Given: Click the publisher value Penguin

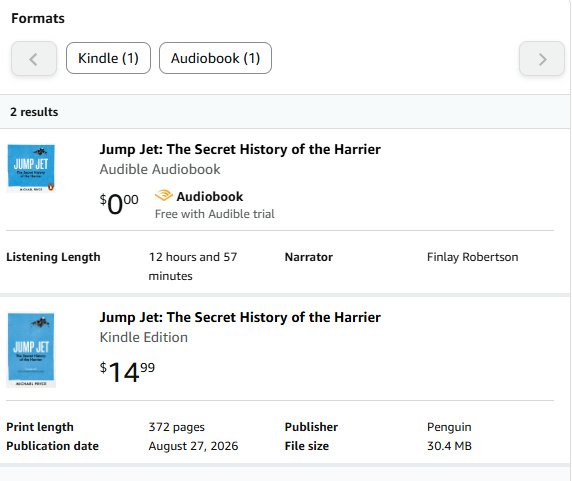Looking at the screenshot, I should pyautogui.click(x=449, y=427).
